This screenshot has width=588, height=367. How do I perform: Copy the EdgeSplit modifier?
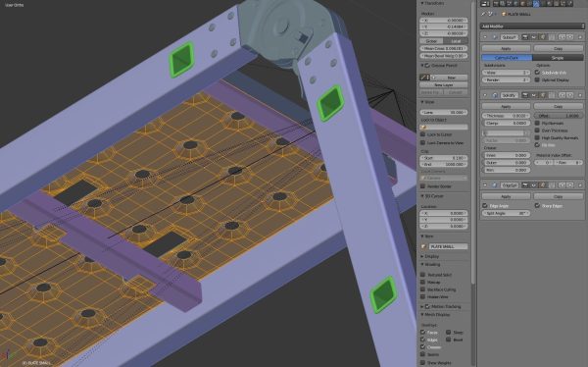(558, 196)
